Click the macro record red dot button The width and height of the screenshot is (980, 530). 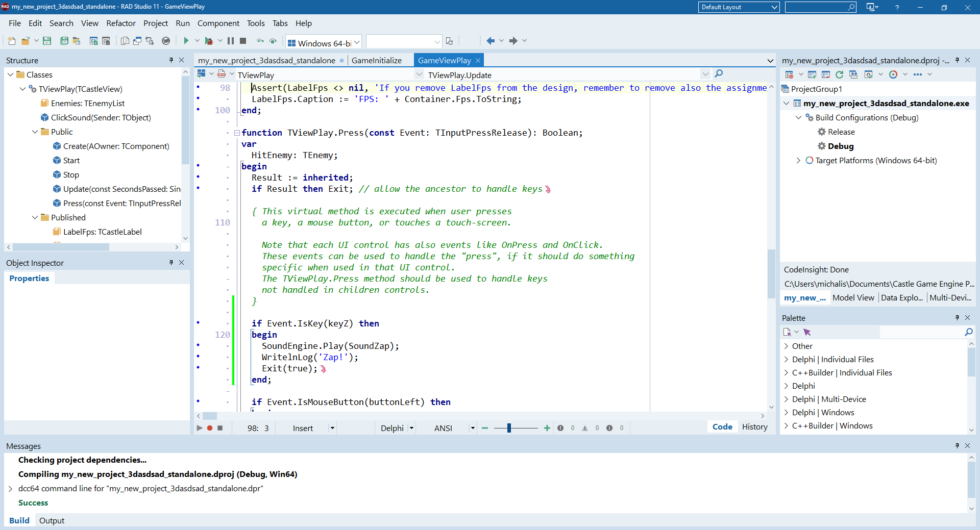pyautogui.click(x=210, y=428)
